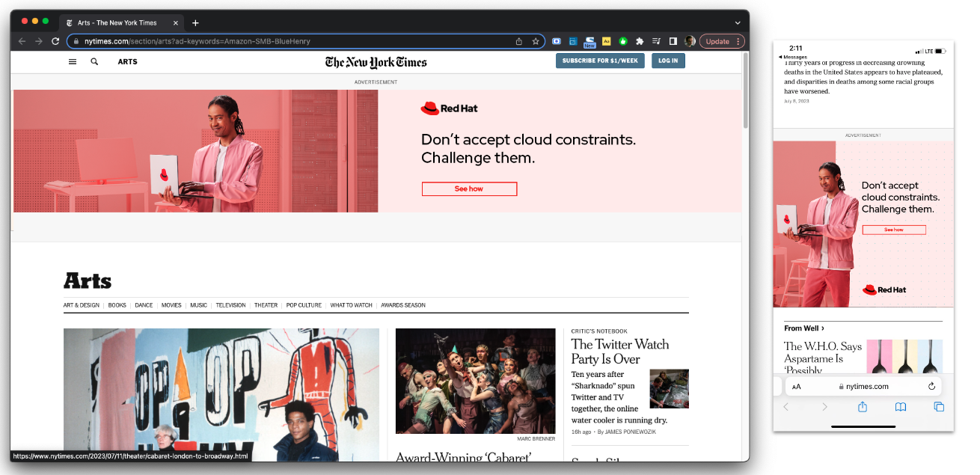The width and height of the screenshot is (980, 475).
Task: Tap the nytimes.com address field in Safari
Action: point(864,386)
